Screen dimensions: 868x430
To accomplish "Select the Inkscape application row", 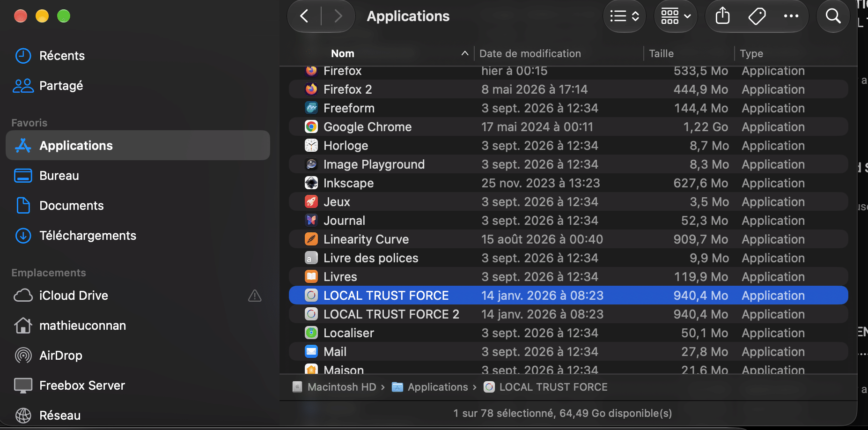I will click(x=568, y=183).
